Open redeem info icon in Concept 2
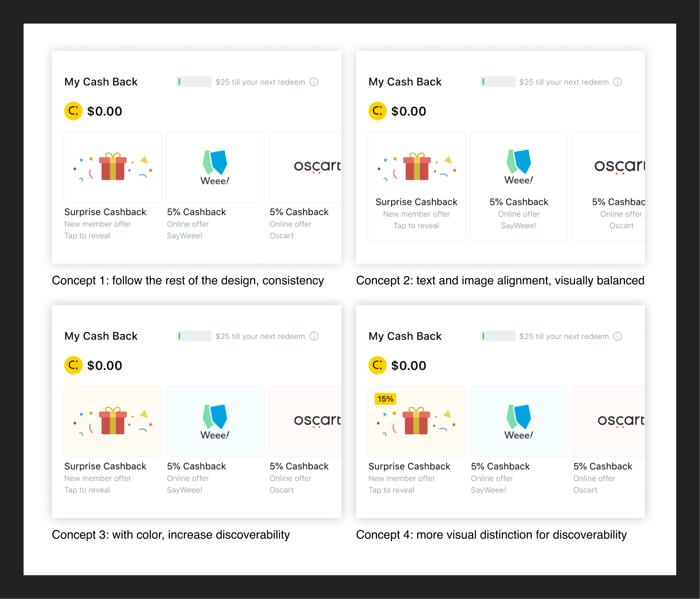This screenshot has width=700, height=599. click(617, 82)
